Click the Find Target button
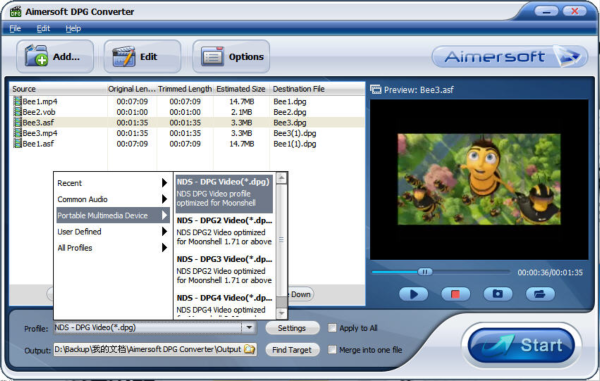Viewport: 600px width, 381px height. [x=292, y=350]
